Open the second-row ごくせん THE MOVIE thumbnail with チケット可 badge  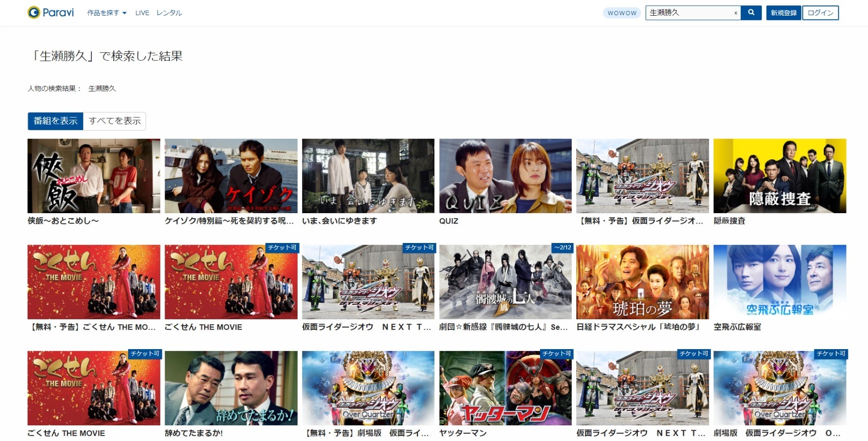[231, 282]
